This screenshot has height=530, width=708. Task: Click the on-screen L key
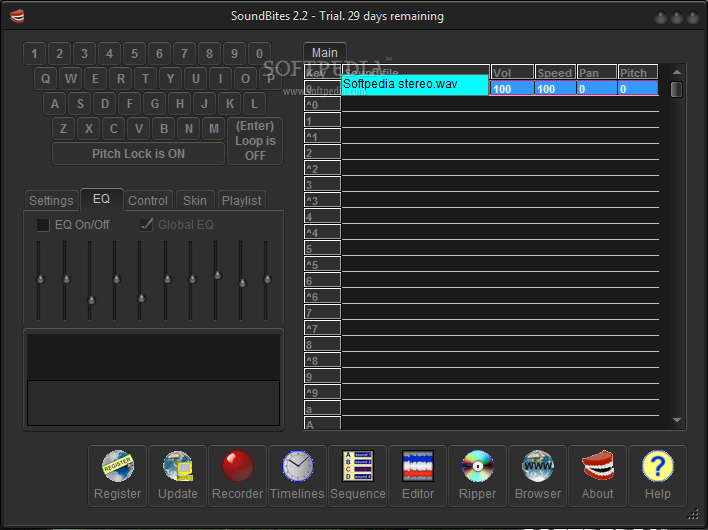(255, 104)
